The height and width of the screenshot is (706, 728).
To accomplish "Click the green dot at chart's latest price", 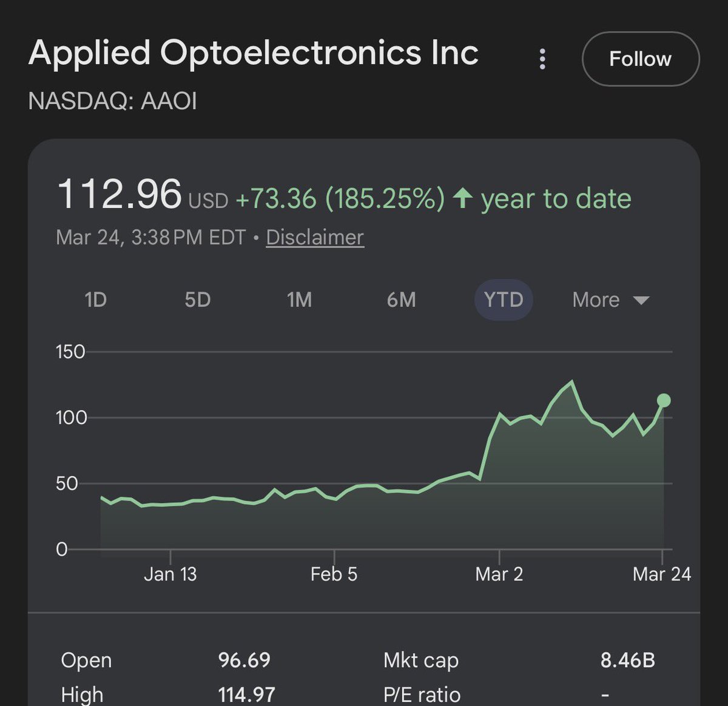I will pyautogui.click(x=664, y=400).
